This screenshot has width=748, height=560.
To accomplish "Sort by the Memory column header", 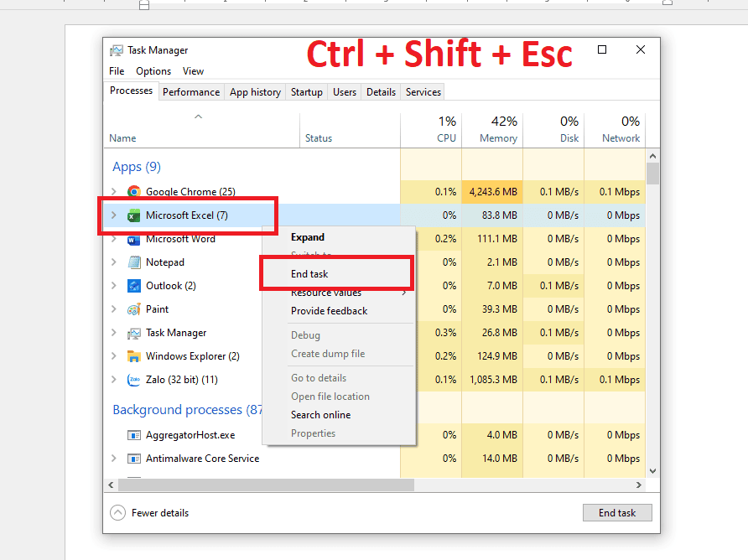I will (492, 130).
